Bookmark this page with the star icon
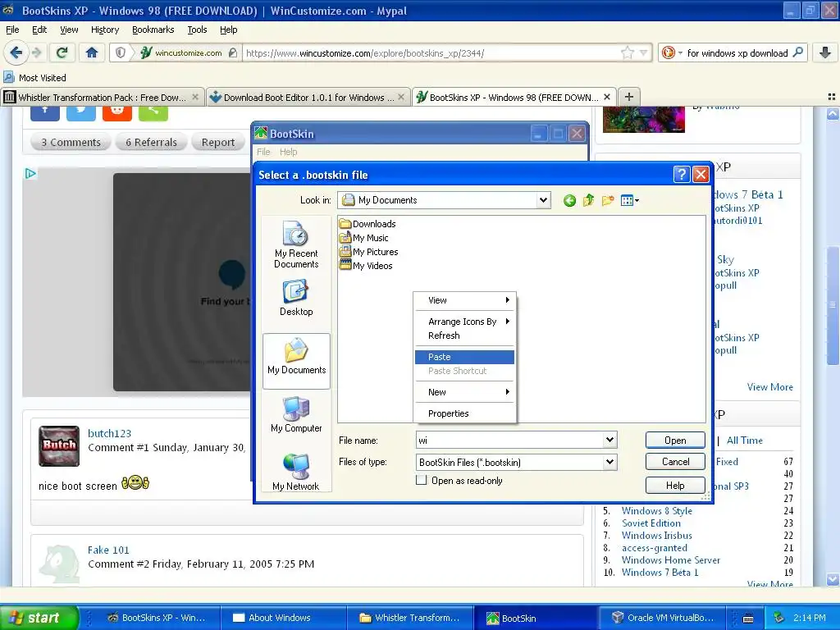Screen dimensions: 840x630 coord(627,52)
